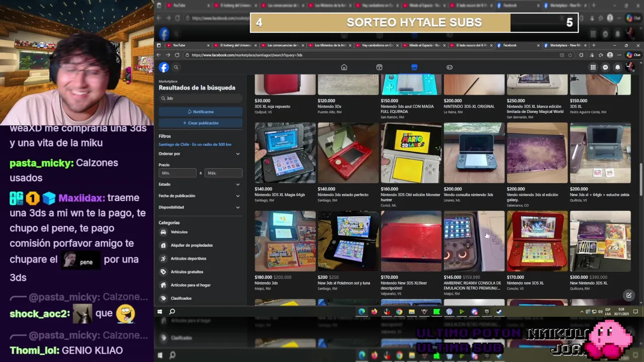Click the 'Resultados de la búsqueda' heading
The width and height of the screenshot is (644, 362).
[x=197, y=87]
